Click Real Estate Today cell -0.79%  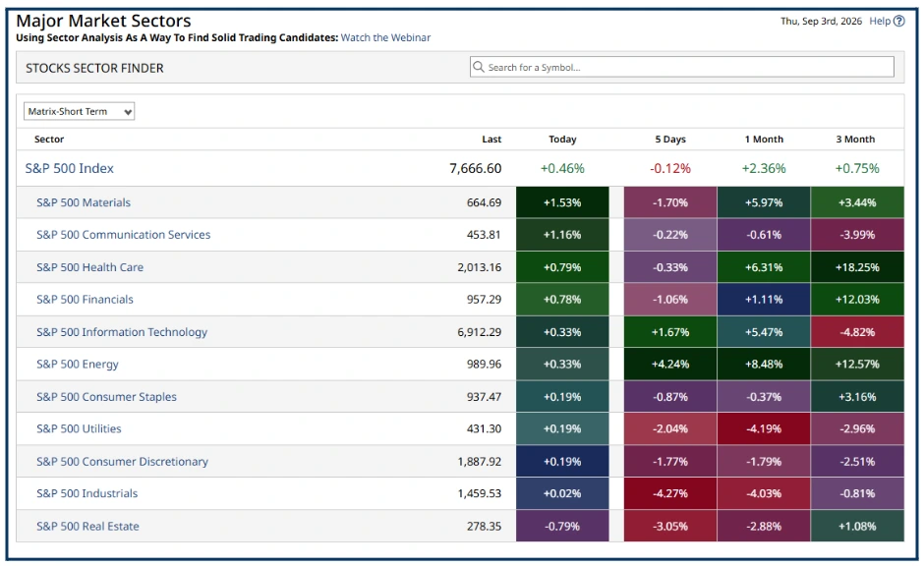coord(562,527)
